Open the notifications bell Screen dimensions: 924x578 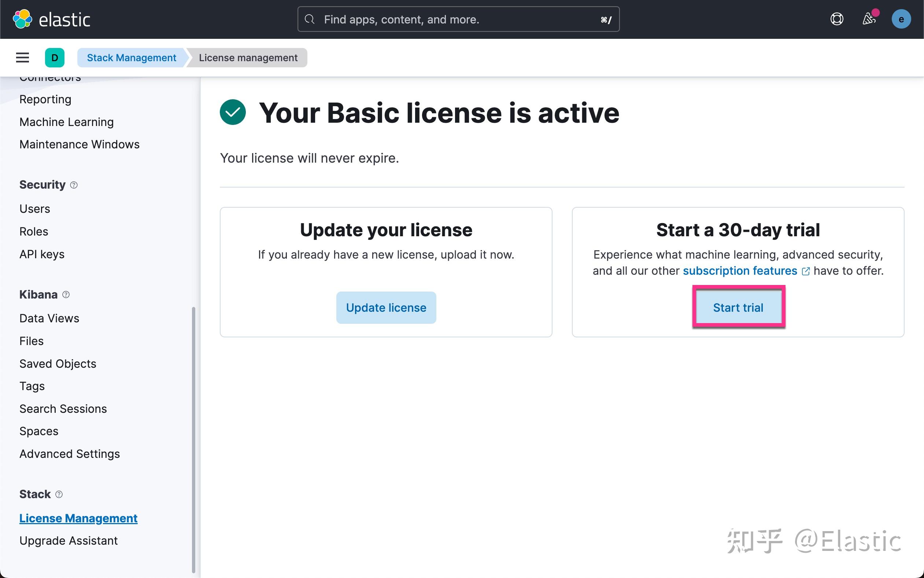pos(869,19)
